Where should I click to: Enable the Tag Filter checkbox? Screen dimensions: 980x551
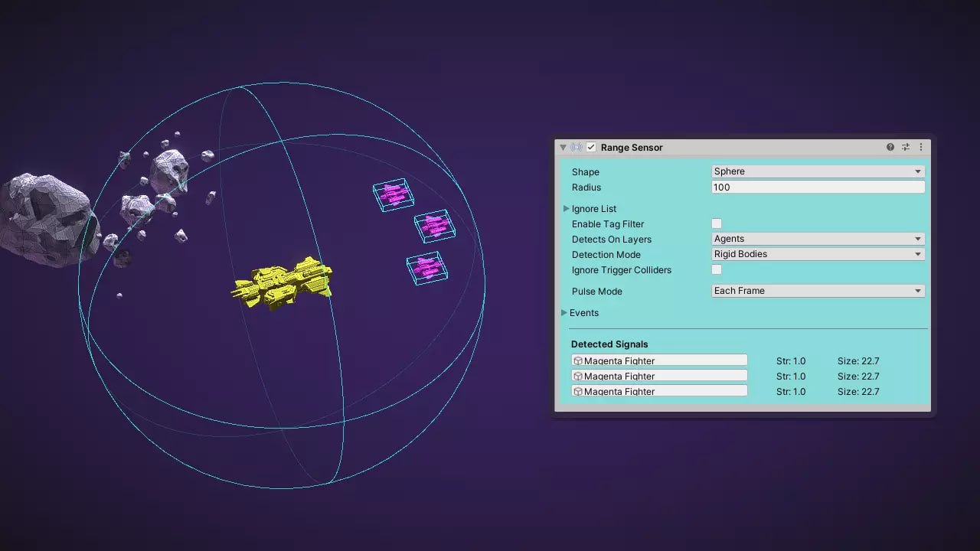tap(717, 223)
